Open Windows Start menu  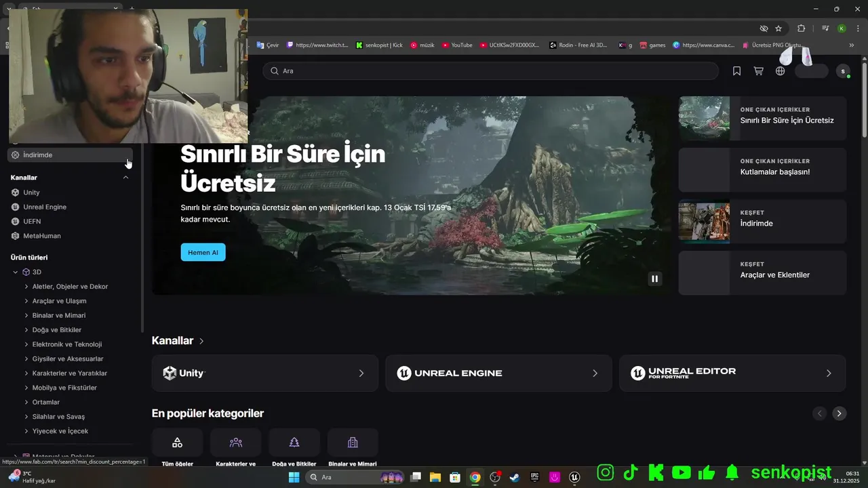click(x=294, y=477)
